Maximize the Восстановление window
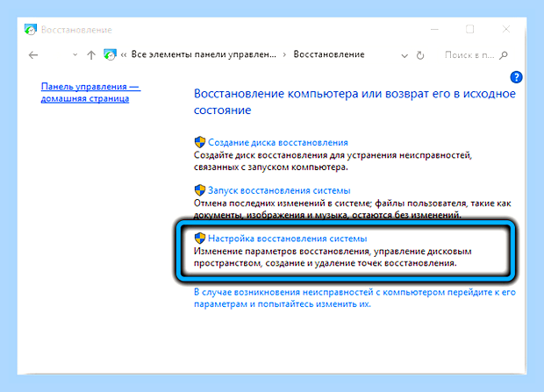 469,29
